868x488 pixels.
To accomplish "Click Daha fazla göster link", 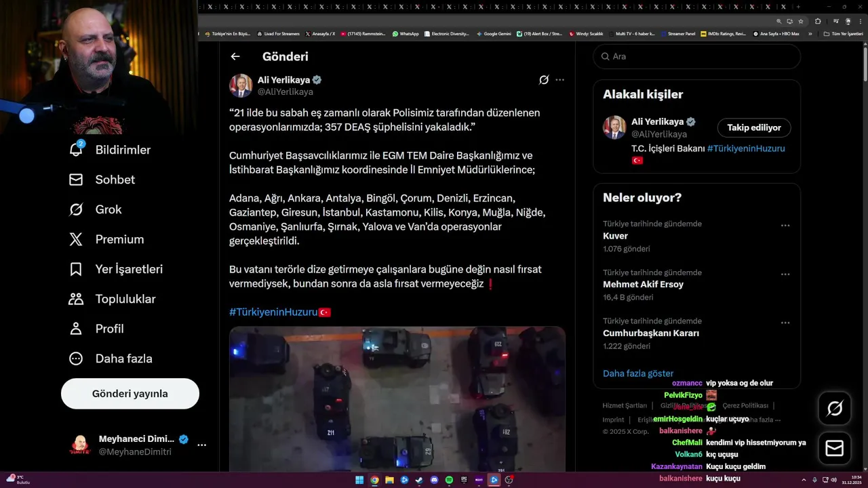I will (x=638, y=373).
